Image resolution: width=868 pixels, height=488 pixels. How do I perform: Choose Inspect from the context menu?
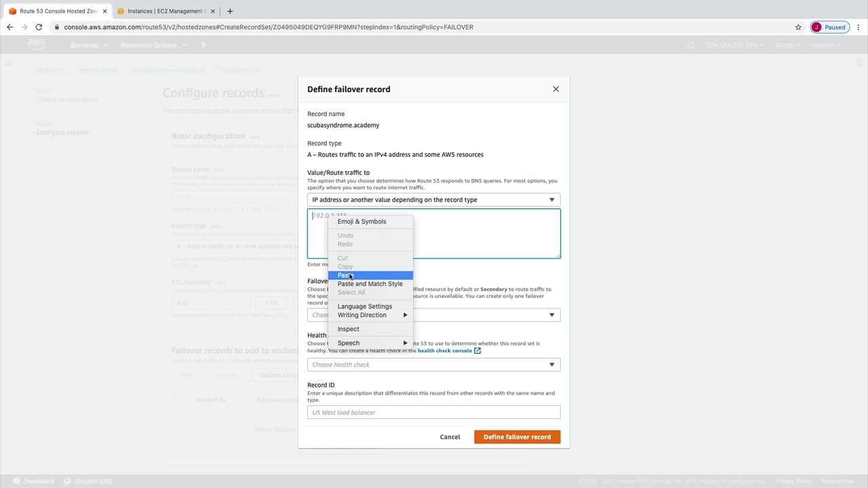point(370,329)
